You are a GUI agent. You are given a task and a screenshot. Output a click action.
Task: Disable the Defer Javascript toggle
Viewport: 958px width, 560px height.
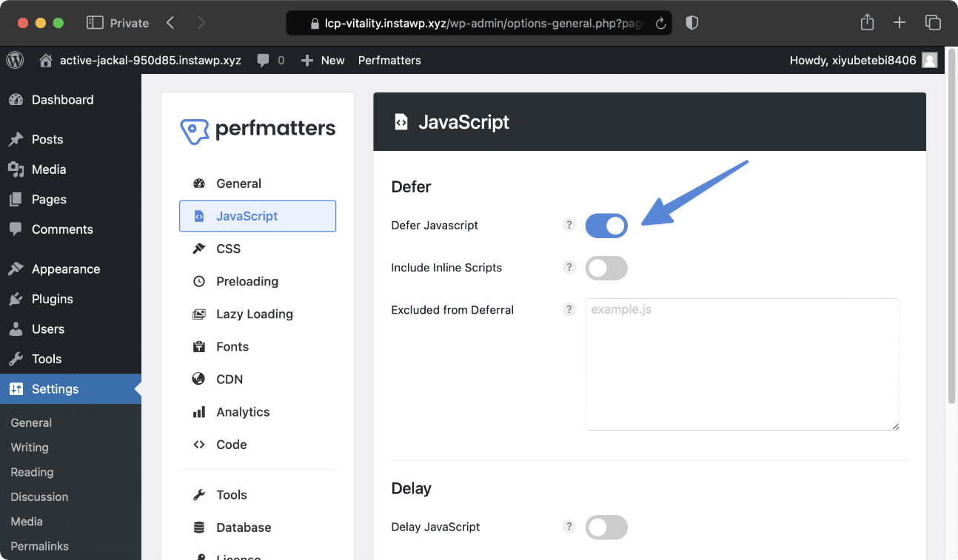pyautogui.click(x=606, y=226)
